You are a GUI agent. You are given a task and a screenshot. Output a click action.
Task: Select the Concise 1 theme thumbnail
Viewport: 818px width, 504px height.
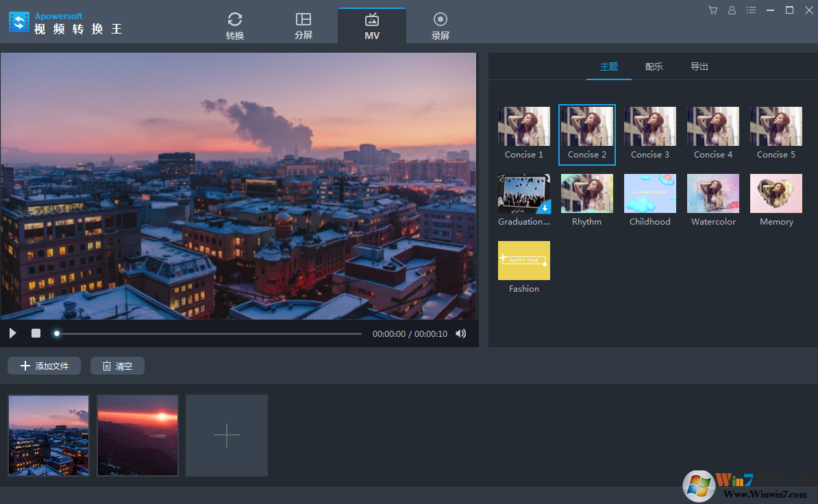(524, 127)
